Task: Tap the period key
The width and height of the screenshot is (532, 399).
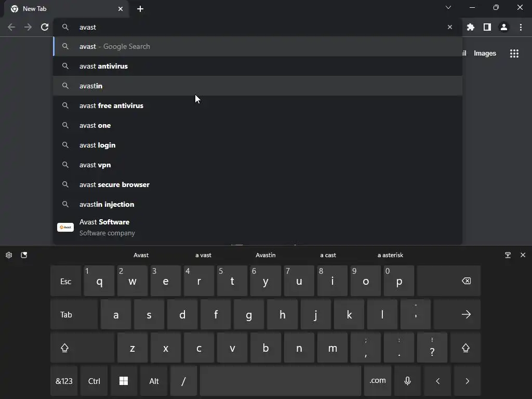Action: click(x=399, y=348)
